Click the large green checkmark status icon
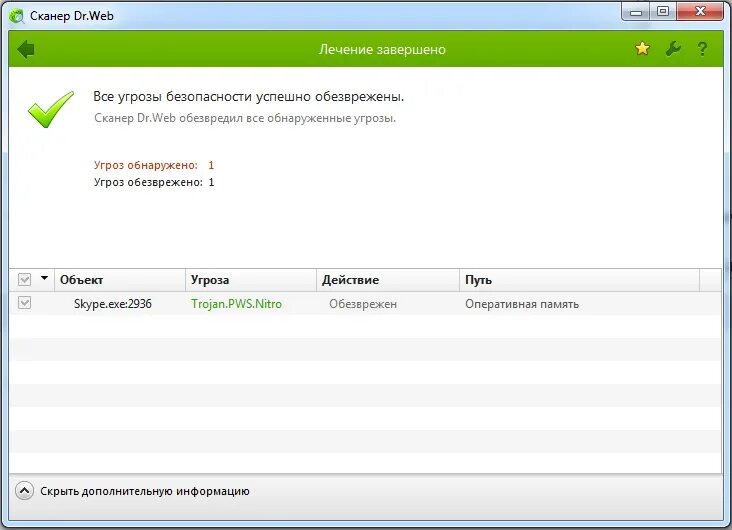 [50, 109]
